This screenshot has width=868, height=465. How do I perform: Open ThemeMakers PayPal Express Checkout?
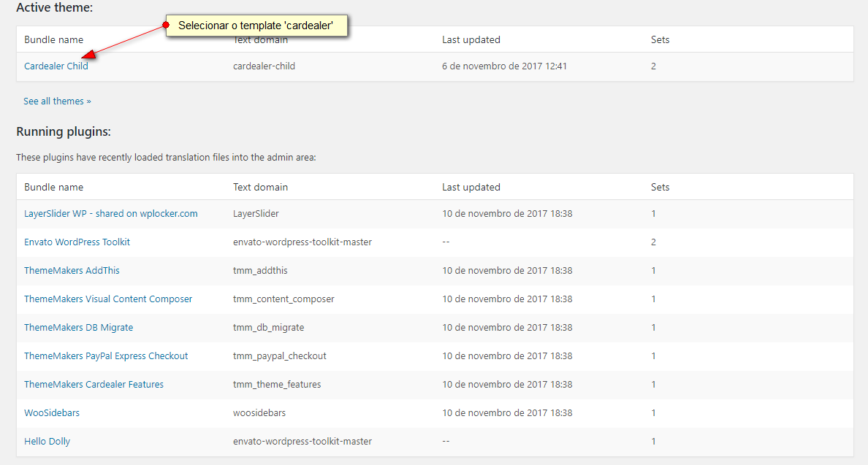click(106, 356)
